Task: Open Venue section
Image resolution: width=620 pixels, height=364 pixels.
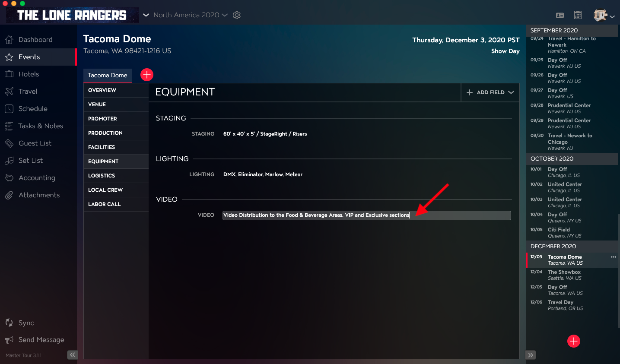Action: click(116, 104)
